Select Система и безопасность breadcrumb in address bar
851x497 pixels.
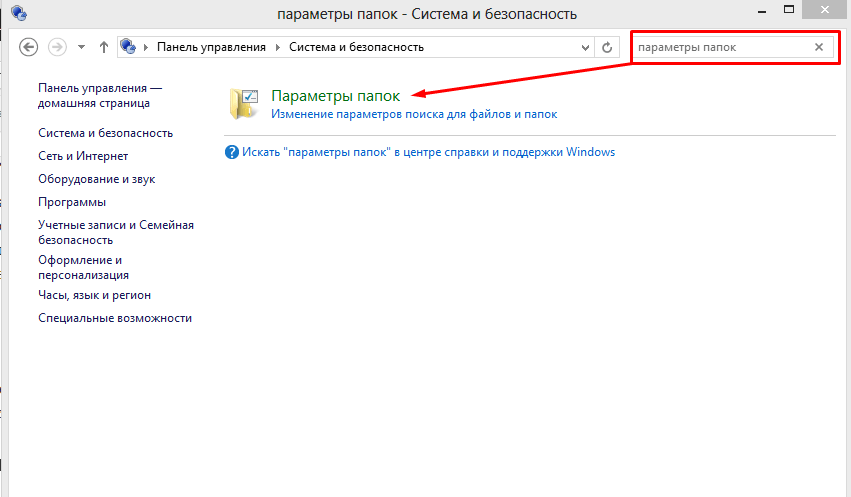[356, 47]
